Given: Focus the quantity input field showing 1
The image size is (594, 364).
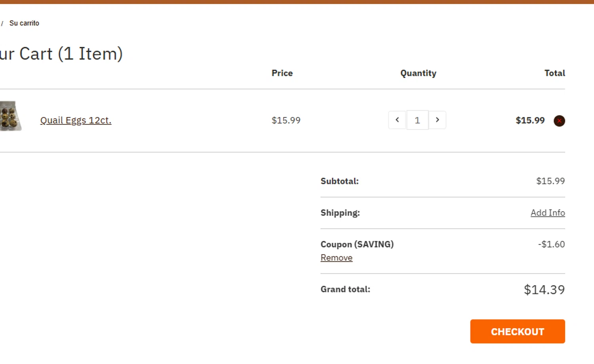Looking at the screenshot, I should 417,120.
